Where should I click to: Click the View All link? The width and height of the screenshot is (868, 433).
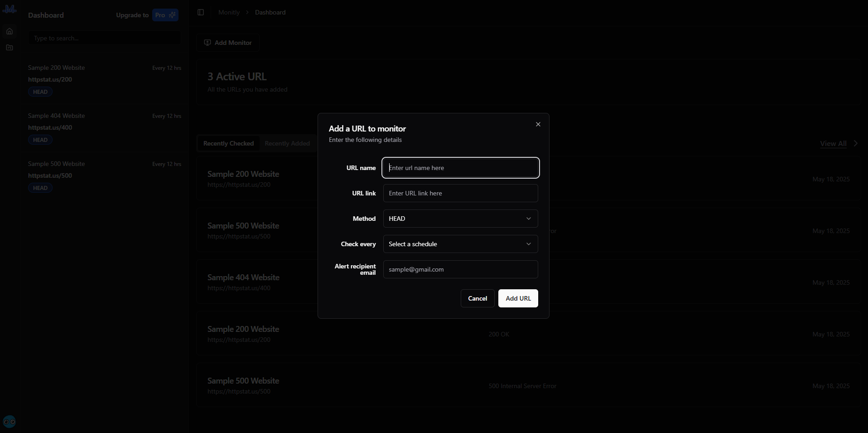[x=833, y=143]
